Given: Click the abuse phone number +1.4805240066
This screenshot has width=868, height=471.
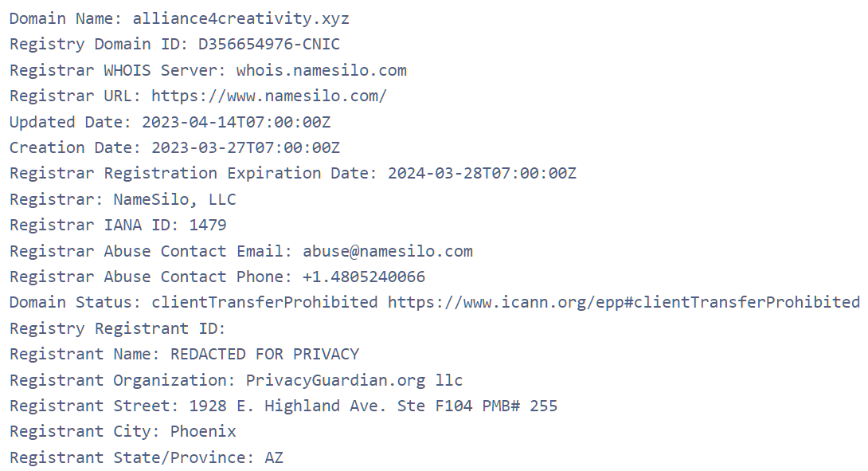Looking at the screenshot, I should [364, 277].
